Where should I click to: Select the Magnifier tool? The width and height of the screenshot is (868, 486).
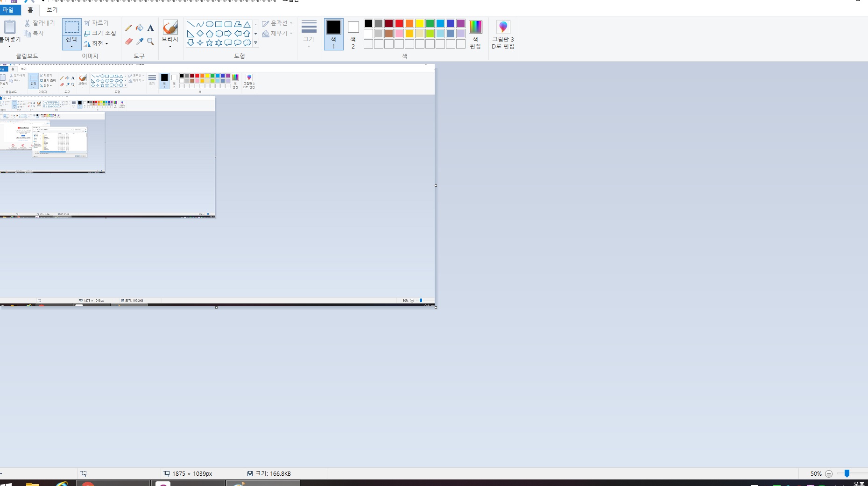150,42
